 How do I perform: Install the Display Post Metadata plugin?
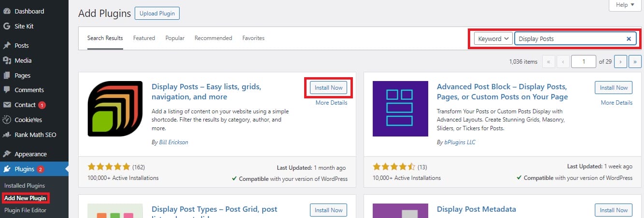click(614, 210)
